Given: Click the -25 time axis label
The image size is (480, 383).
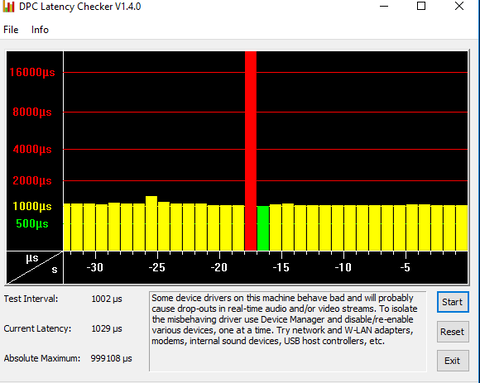Looking at the screenshot, I should tap(157, 267).
